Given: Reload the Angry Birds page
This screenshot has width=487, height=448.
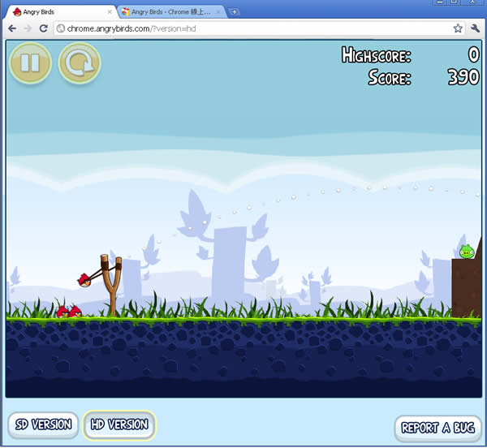Looking at the screenshot, I should 44,28.
